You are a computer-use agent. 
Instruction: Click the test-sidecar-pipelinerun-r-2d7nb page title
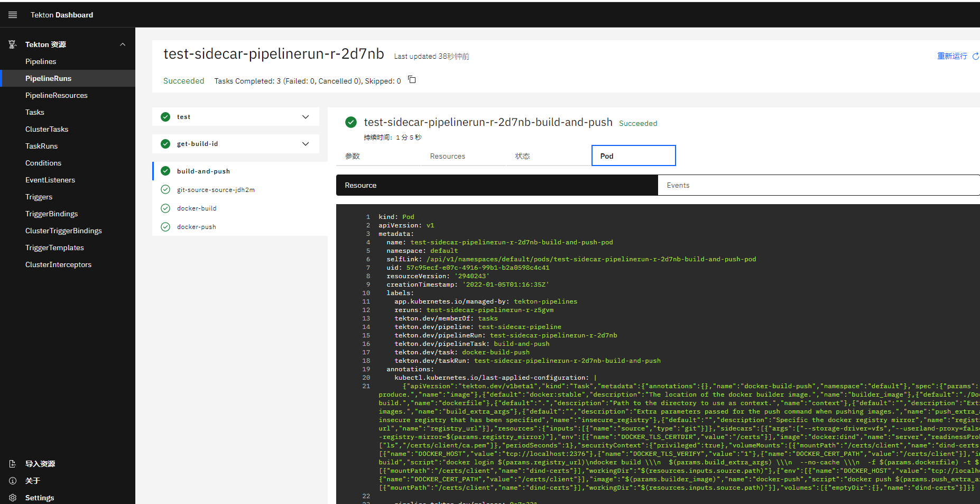pyautogui.click(x=274, y=54)
